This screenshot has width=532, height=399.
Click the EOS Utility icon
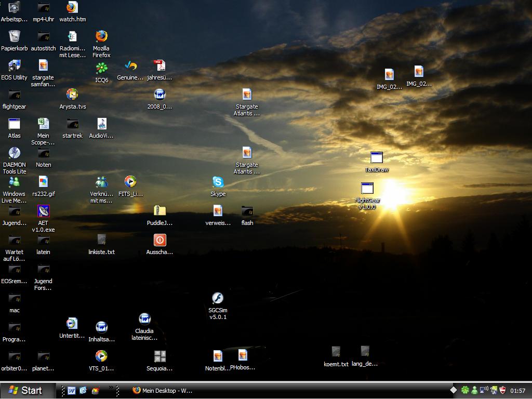(15, 66)
